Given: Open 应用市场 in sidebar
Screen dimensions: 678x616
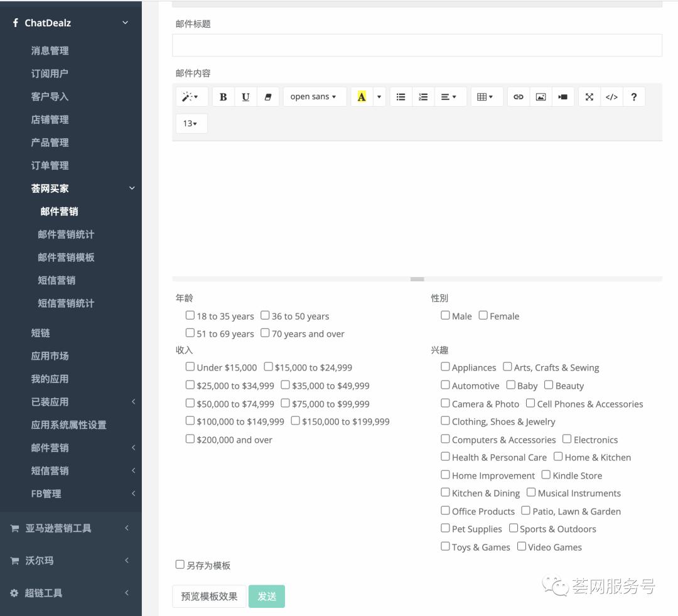Looking at the screenshot, I should coord(50,356).
